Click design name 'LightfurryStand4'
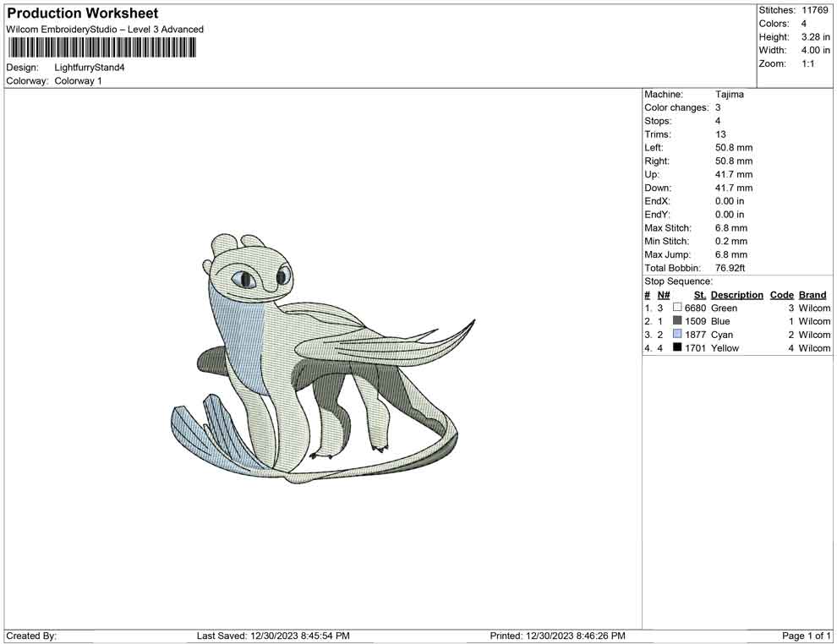Screen dimensions: 837x644 click(89, 68)
